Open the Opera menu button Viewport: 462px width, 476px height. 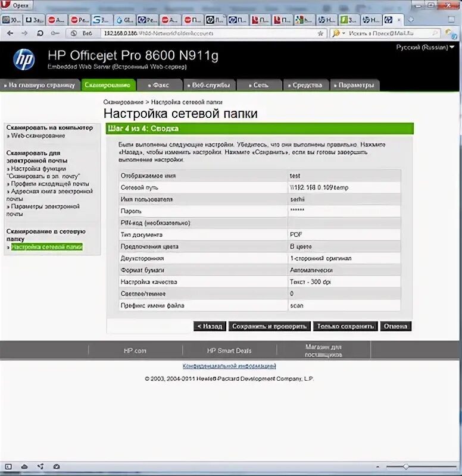pos(15,5)
